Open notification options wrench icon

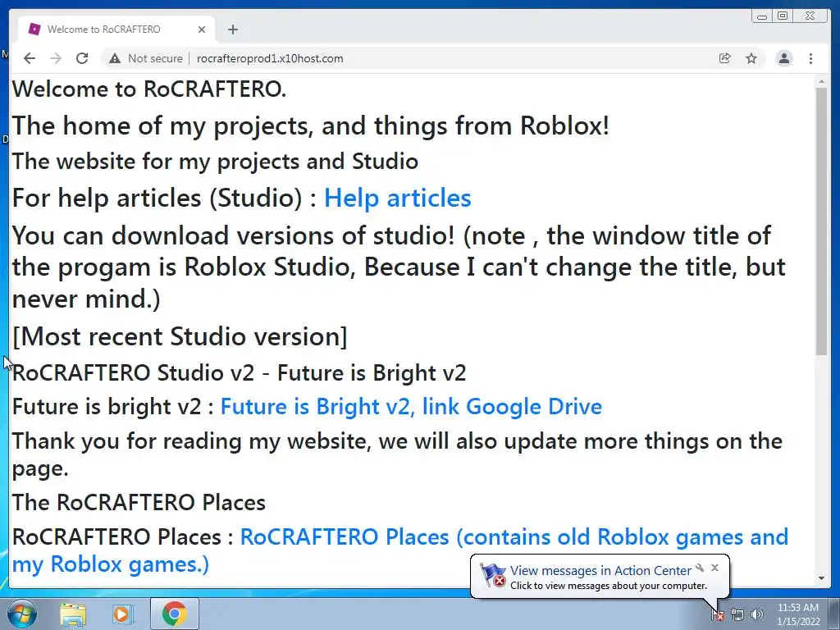[x=700, y=568]
